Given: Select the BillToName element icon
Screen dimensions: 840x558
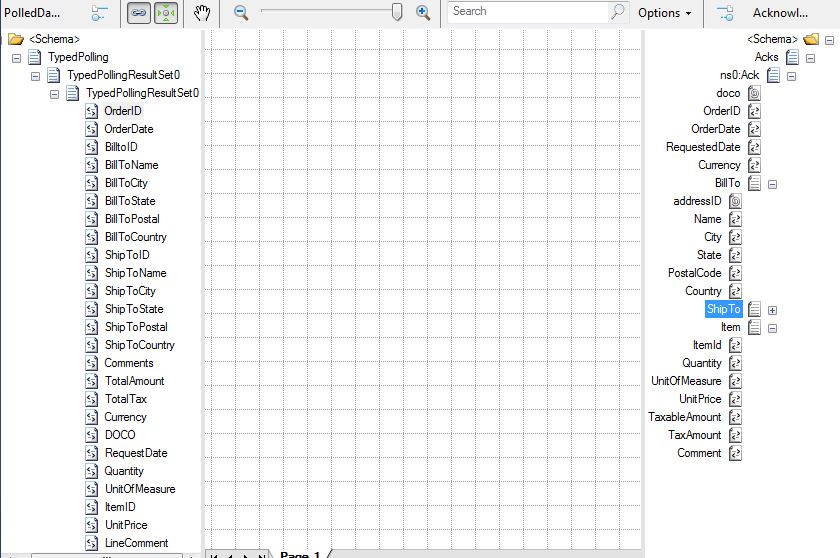Looking at the screenshot, I should point(92,165).
